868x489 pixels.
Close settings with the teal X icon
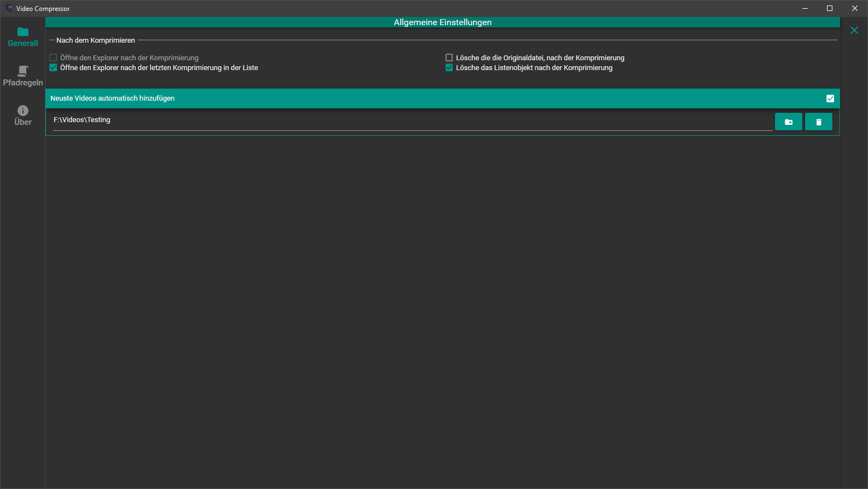pyautogui.click(x=854, y=30)
